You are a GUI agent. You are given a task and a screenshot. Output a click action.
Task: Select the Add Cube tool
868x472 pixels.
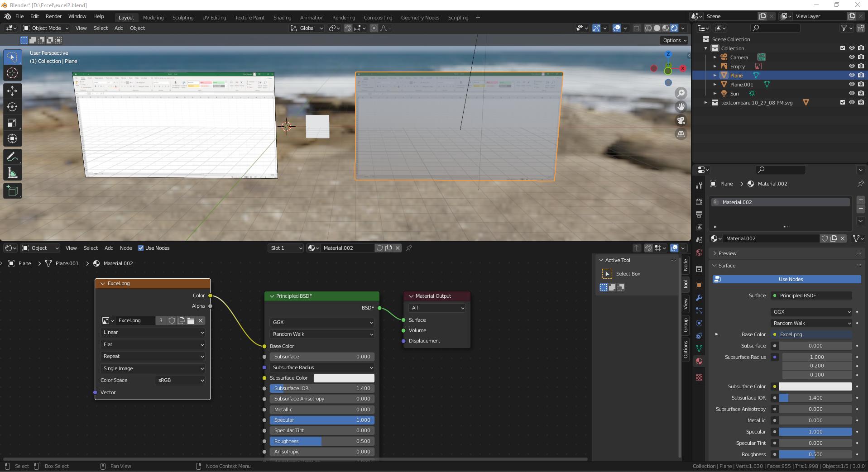pyautogui.click(x=12, y=191)
